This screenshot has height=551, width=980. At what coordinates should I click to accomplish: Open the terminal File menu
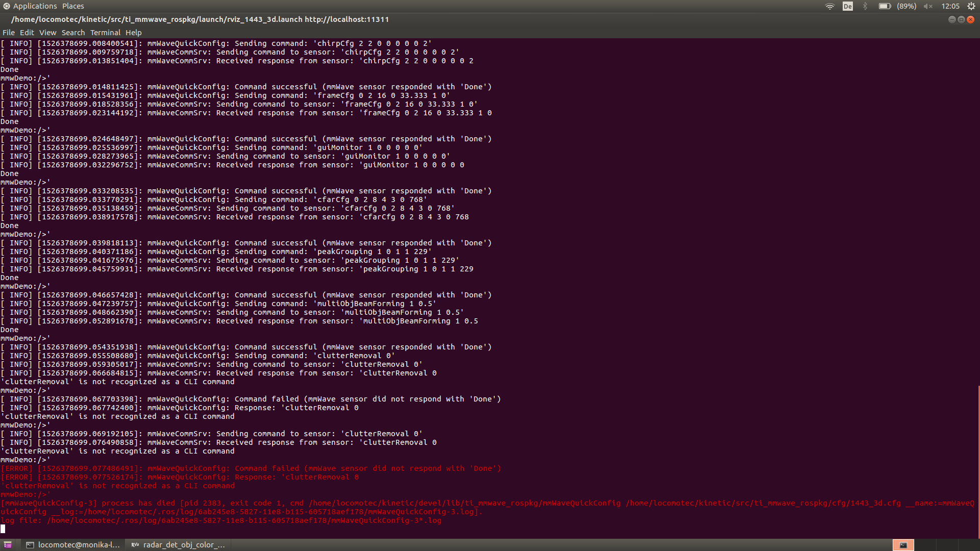click(9, 33)
